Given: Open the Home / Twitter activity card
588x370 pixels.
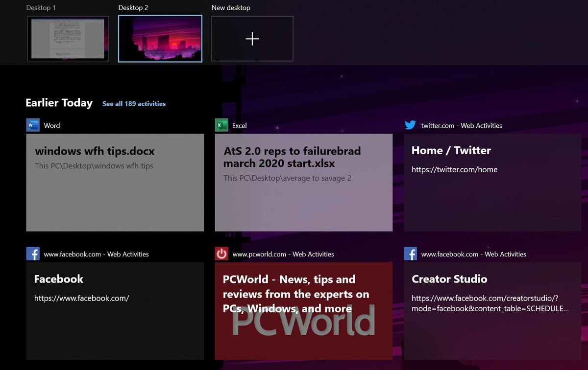Looking at the screenshot, I should [492, 183].
